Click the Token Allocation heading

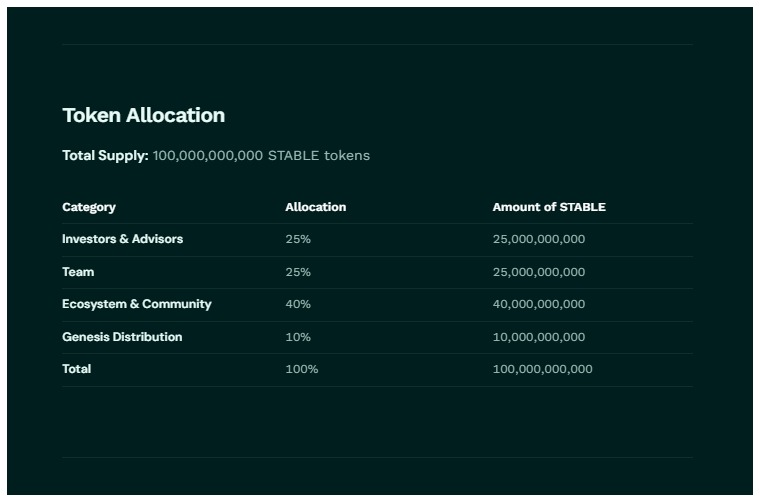[143, 115]
